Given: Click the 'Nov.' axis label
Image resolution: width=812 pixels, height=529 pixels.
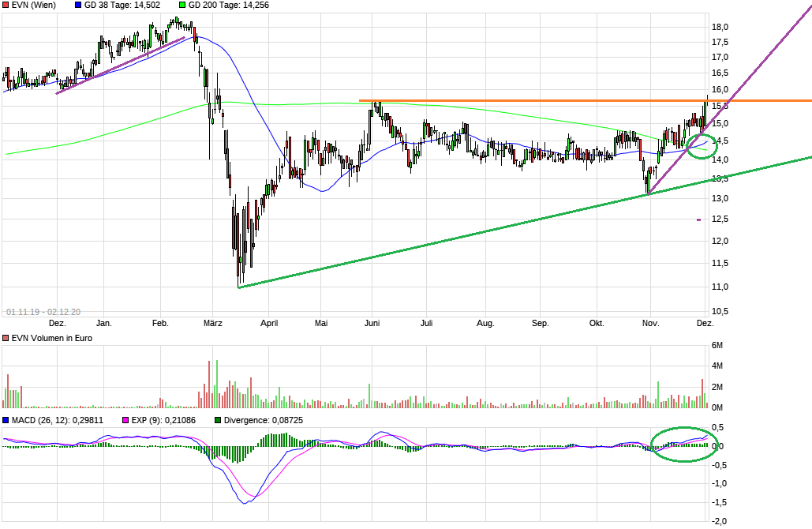Looking at the screenshot, I should click(x=650, y=323).
